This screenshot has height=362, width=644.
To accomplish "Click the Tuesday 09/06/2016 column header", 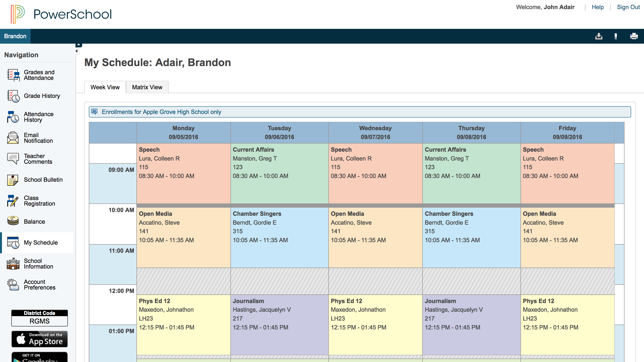I will [279, 132].
